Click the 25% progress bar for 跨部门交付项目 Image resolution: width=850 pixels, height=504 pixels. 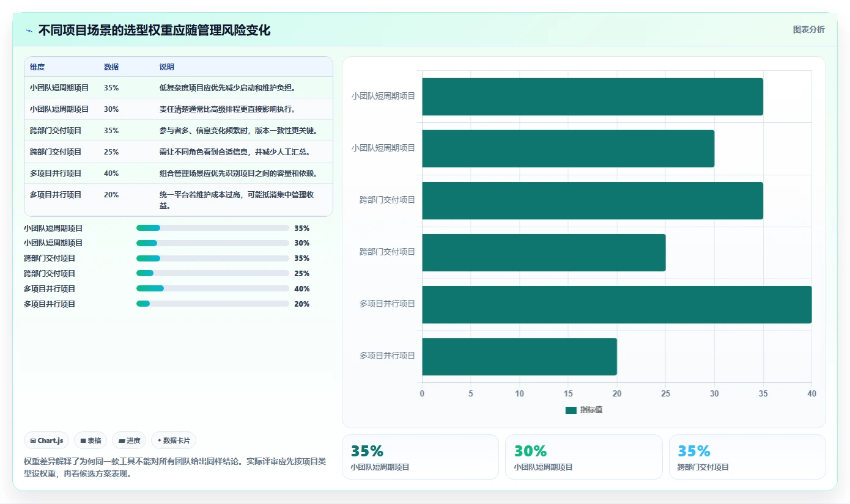(x=213, y=274)
